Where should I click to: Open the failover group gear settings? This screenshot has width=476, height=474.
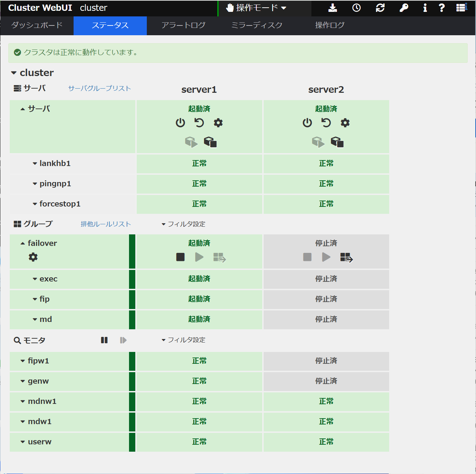(33, 257)
